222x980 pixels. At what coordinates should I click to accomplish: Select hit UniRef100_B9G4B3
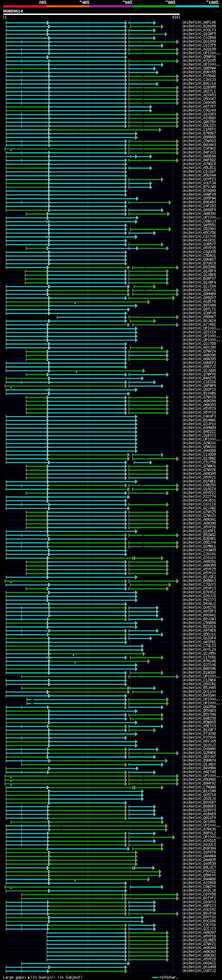pyautogui.click(x=199, y=202)
